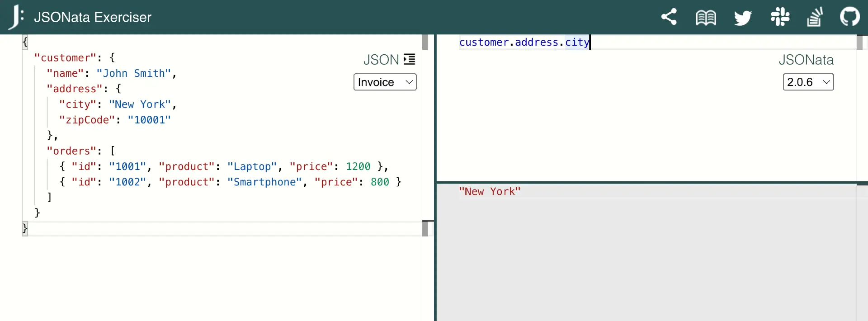This screenshot has width=868, height=321.
Task: Click the JSON format indent icon
Action: 410,59
